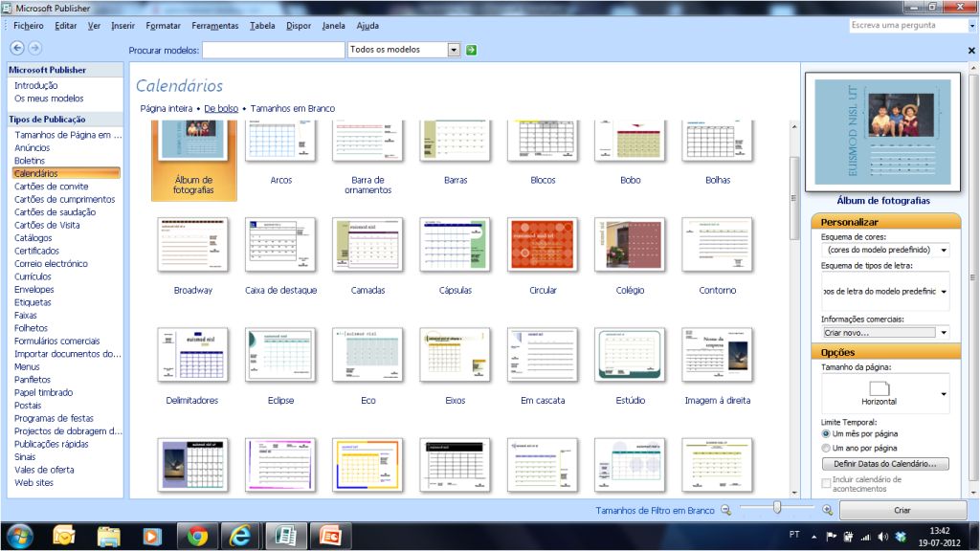Open Windows Start menu
The image size is (980, 551).
point(19,537)
